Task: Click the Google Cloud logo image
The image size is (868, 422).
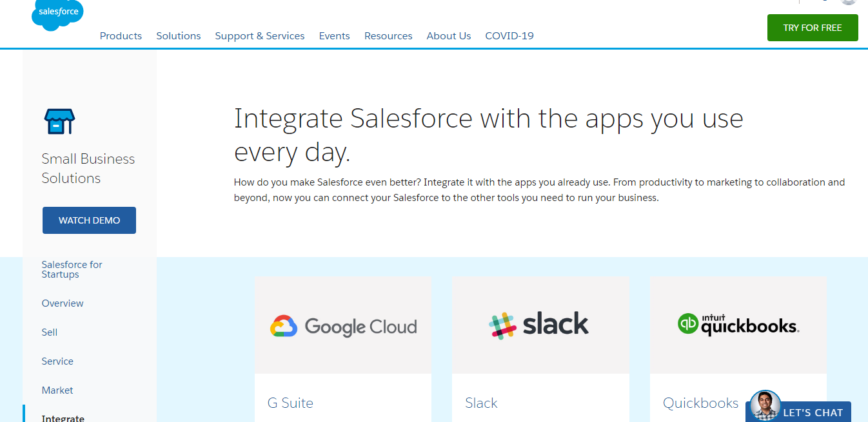Action: coord(343,326)
